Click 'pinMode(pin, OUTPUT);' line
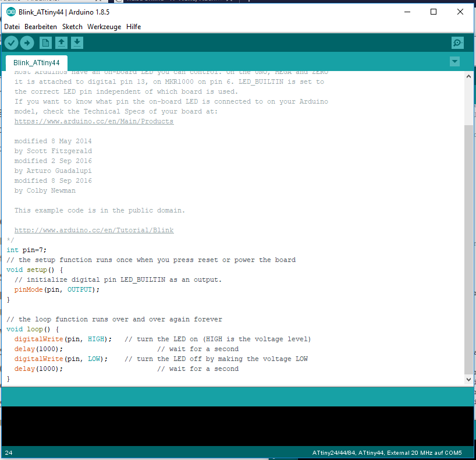This screenshot has width=476, height=460. (57, 289)
